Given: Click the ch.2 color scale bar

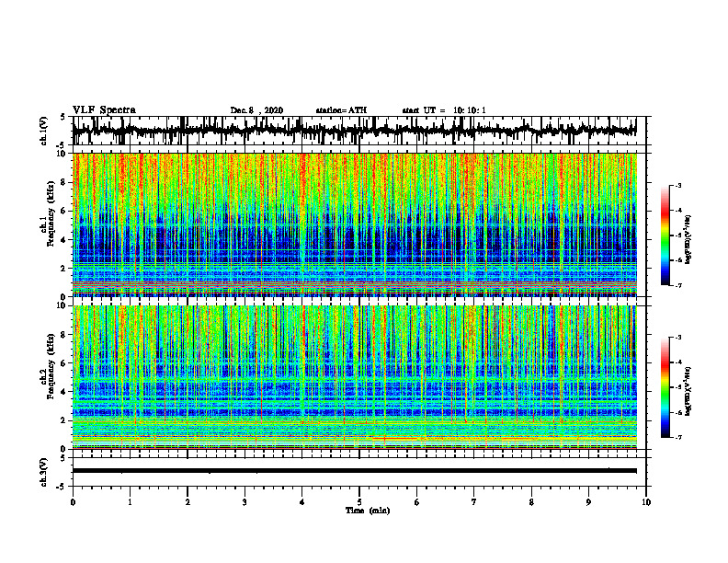Looking at the screenshot, I should coord(665,387).
